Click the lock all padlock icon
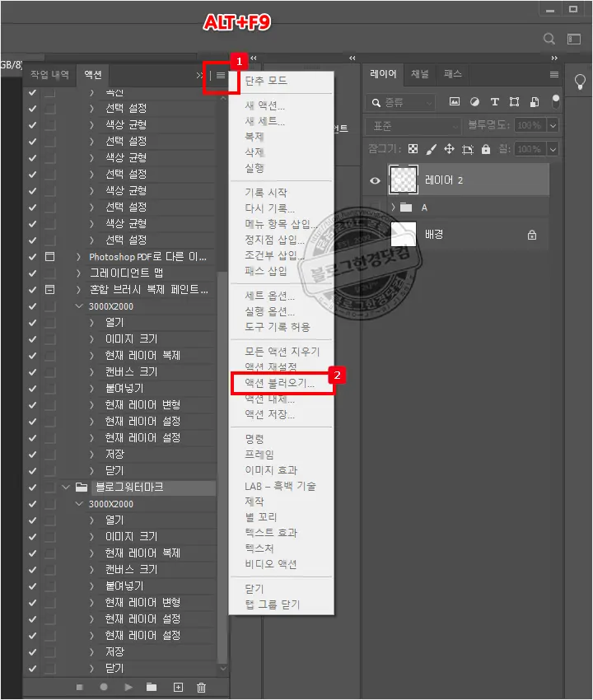This screenshot has height=700, width=593. tap(486, 149)
